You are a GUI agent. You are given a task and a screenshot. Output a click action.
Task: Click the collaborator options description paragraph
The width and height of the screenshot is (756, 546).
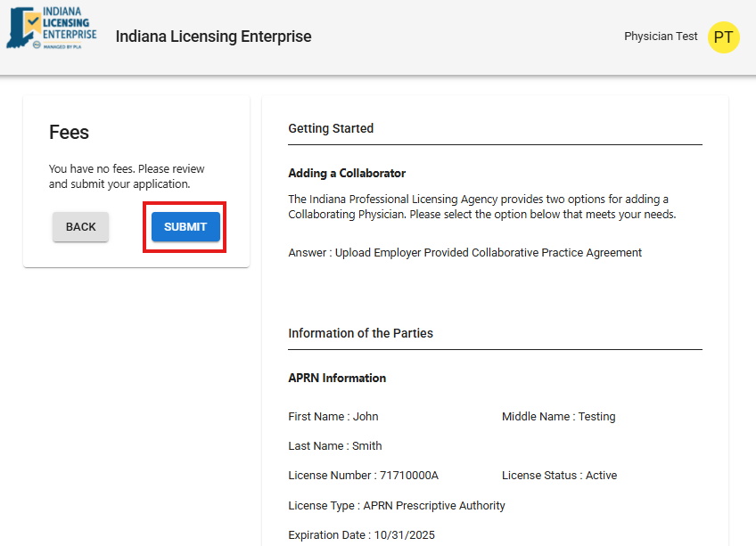481,207
